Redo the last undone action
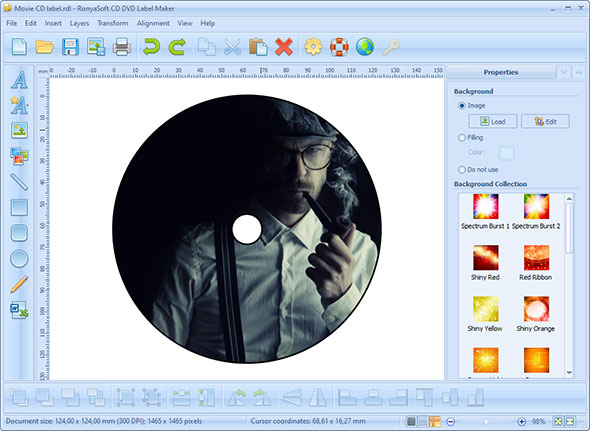This screenshot has width=590, height=431. click(x=177, y=47)
